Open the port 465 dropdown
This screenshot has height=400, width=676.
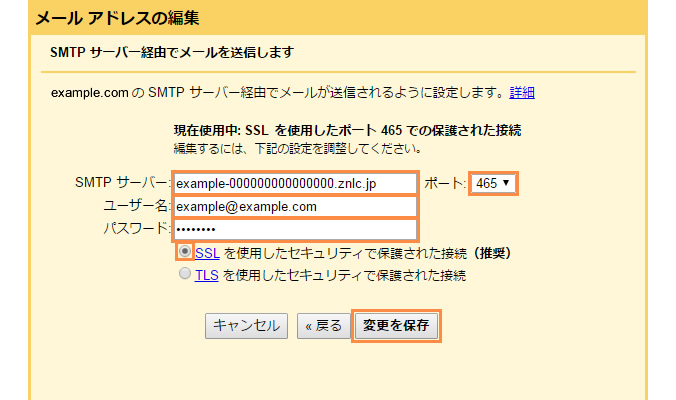[x=493, y=183]
